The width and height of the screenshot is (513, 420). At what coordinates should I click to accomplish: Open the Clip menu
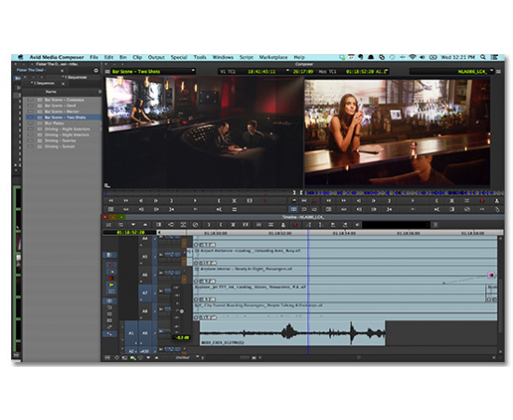(137, 57)
